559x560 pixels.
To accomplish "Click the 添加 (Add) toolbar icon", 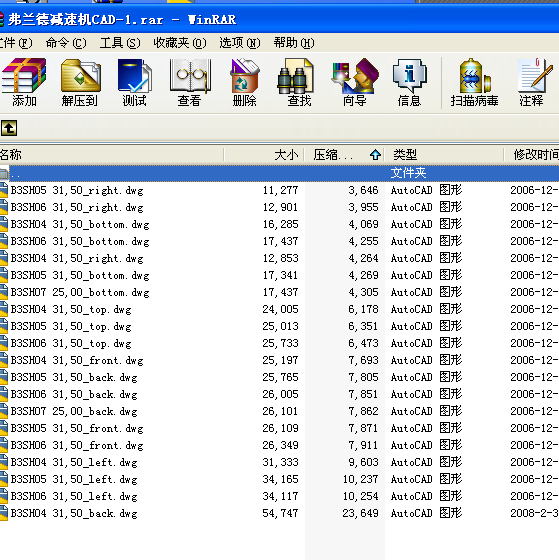I will 24,82.
